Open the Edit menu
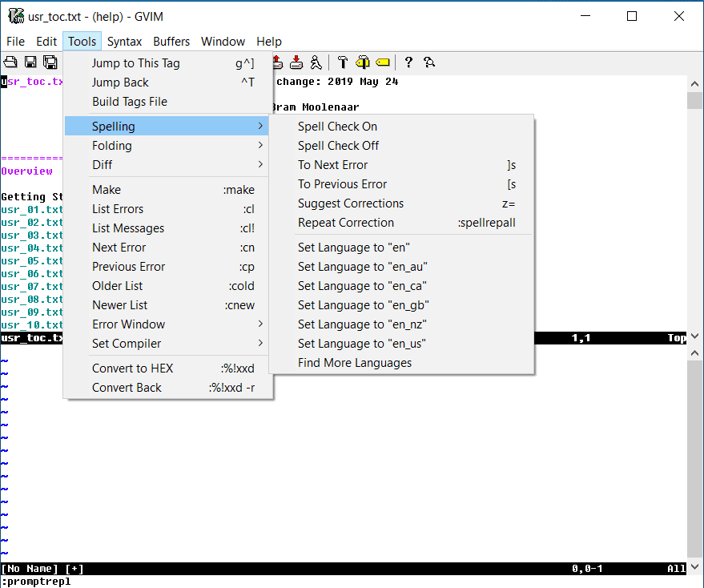 pos(46,42)
